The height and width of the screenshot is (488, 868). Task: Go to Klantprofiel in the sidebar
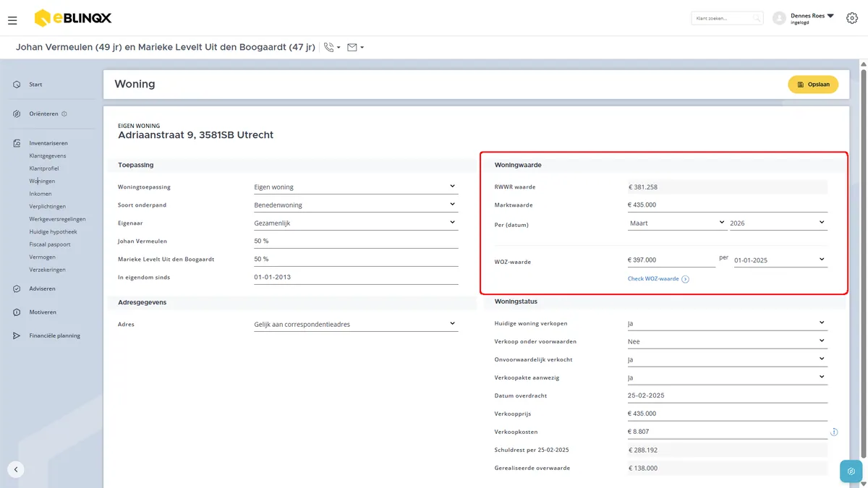44,168
